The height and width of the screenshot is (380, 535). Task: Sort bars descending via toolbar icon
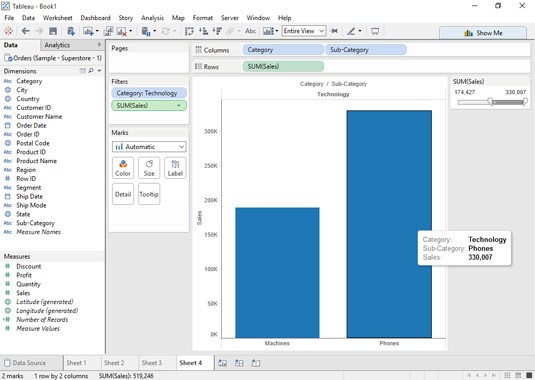[x=217, y=31]
